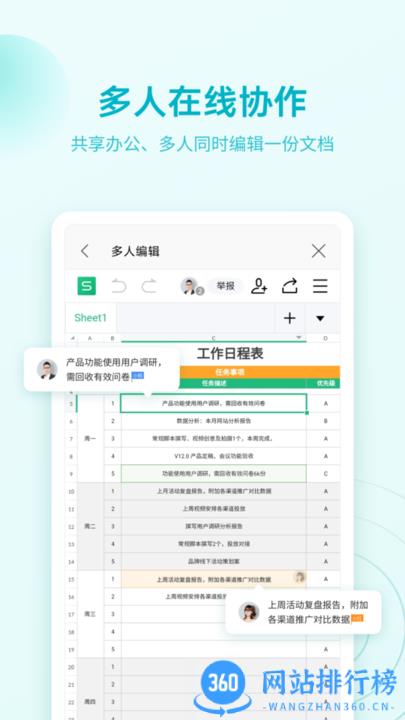Click the subtitle 共享办公、多人同时编辑一份文档

[x=202, y=144]
